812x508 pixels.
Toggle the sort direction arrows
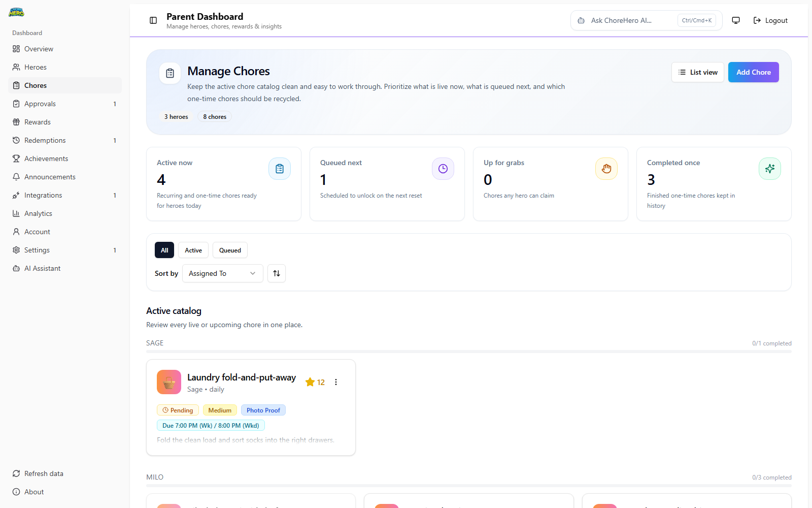coord(277,273)
